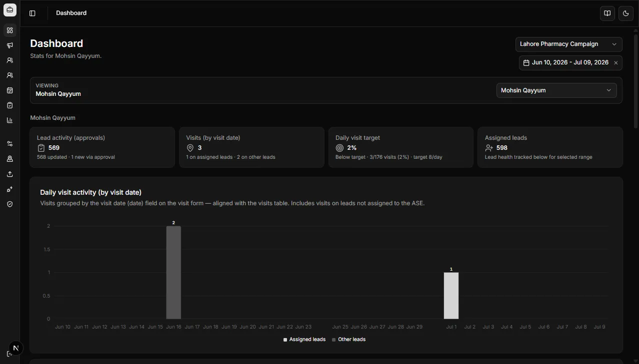Image resolution: width=639 pixels, height=364 pixels.
Task: Open the sliders settings icon in sidebar
Action: [x=10, y=144]
